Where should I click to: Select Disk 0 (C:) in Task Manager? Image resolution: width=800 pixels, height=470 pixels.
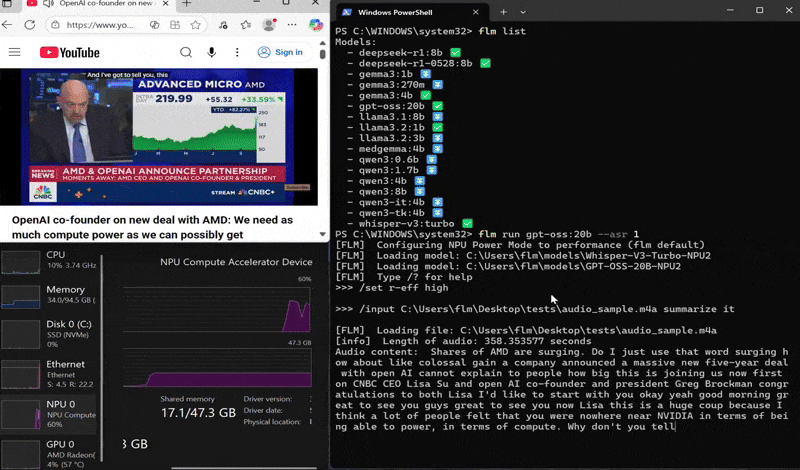click(x=49, y=333)
